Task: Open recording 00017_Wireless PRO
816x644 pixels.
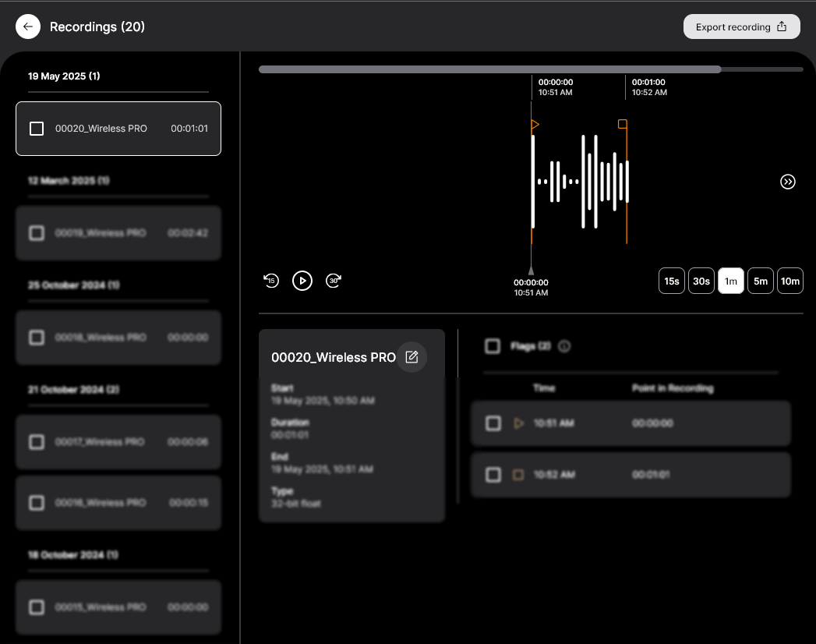Action: [118, 442]
